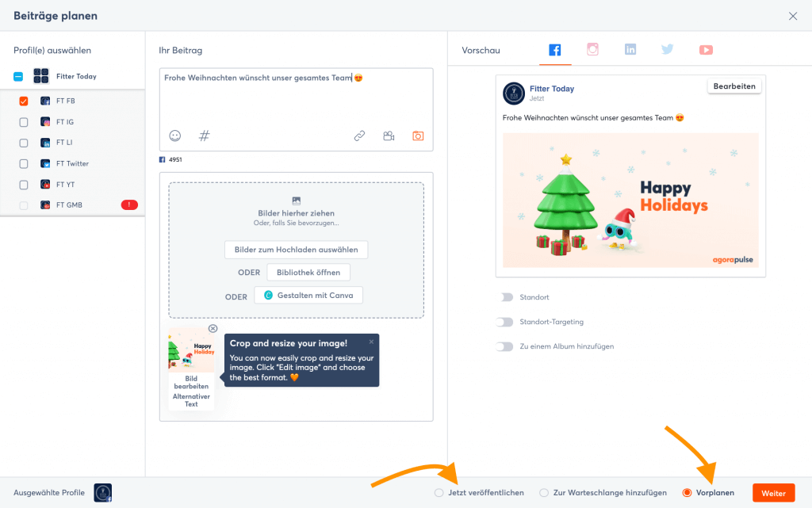Switch preview to LinkedIn tab

point(630,49)
